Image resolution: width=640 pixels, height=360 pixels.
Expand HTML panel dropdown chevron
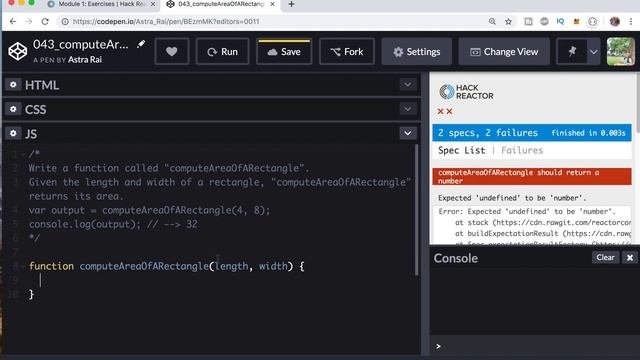click(x=407, y=84)
